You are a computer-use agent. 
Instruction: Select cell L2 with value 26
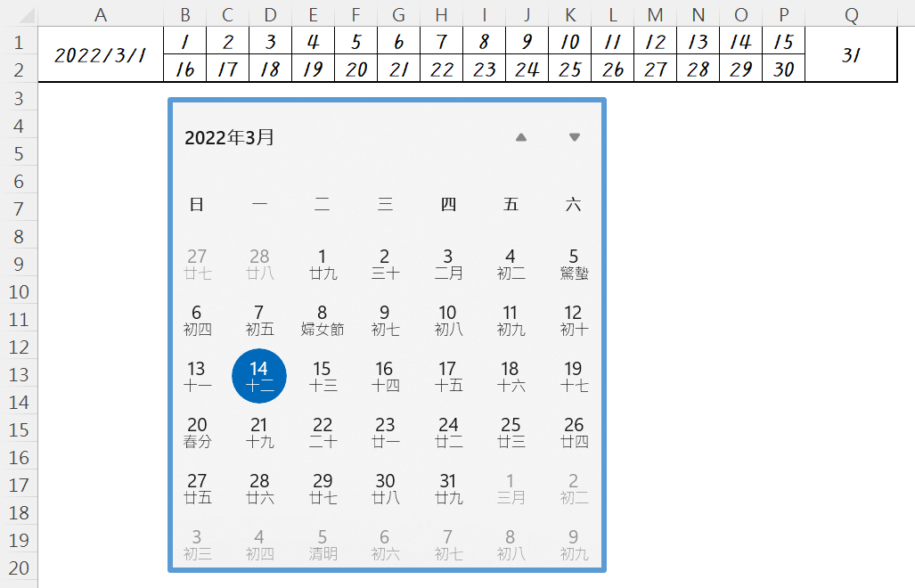click(613, 69)
